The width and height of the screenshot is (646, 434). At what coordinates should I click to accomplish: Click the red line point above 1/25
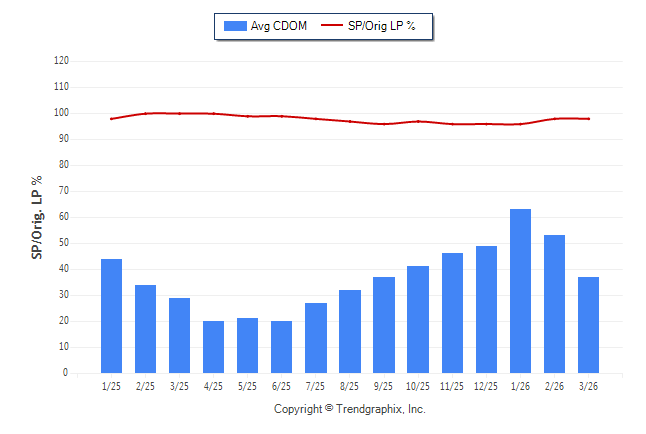pyautogui.click(x=112, y=119)
